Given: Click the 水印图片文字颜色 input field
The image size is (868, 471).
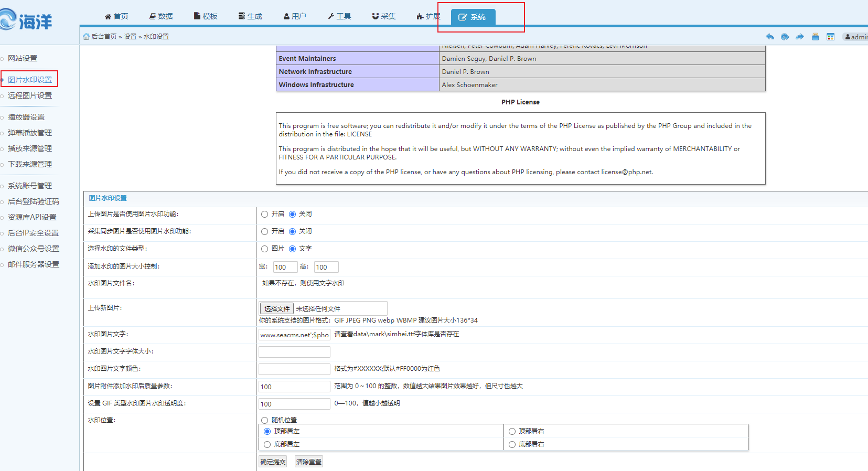Looking at the screenshot, I should tap(294, 369).
